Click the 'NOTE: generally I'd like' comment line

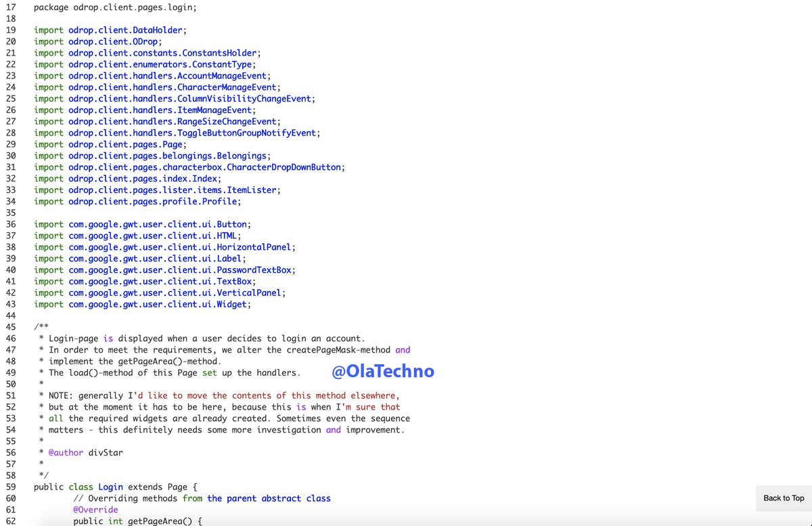[219, 396]
